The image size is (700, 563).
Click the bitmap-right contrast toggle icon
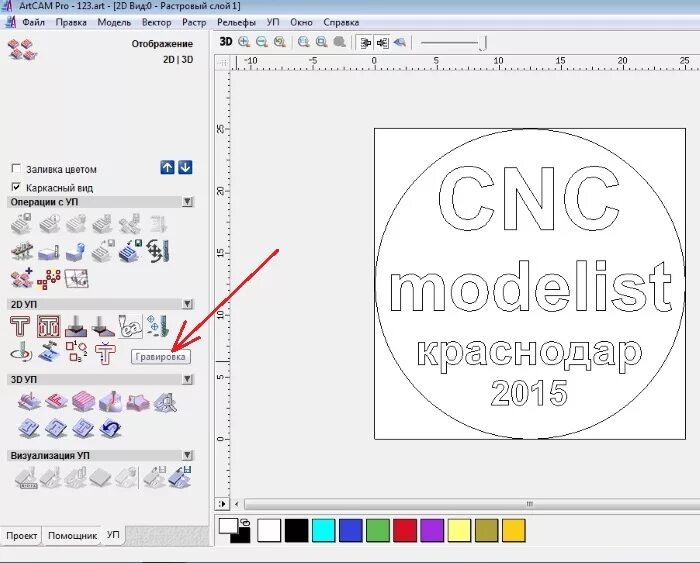click(382, 42)
